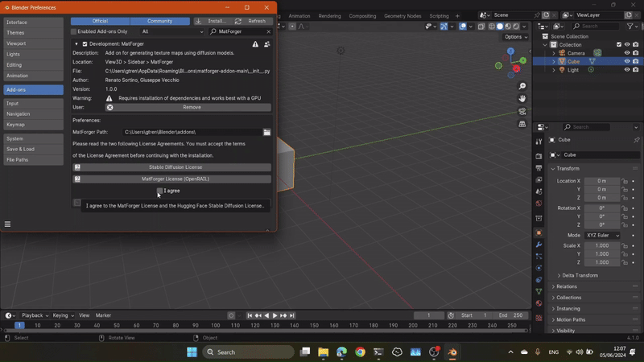Screen dimensions: 644x362
Task: Open the viewport Options dropdown
Action: coord(516,37)
